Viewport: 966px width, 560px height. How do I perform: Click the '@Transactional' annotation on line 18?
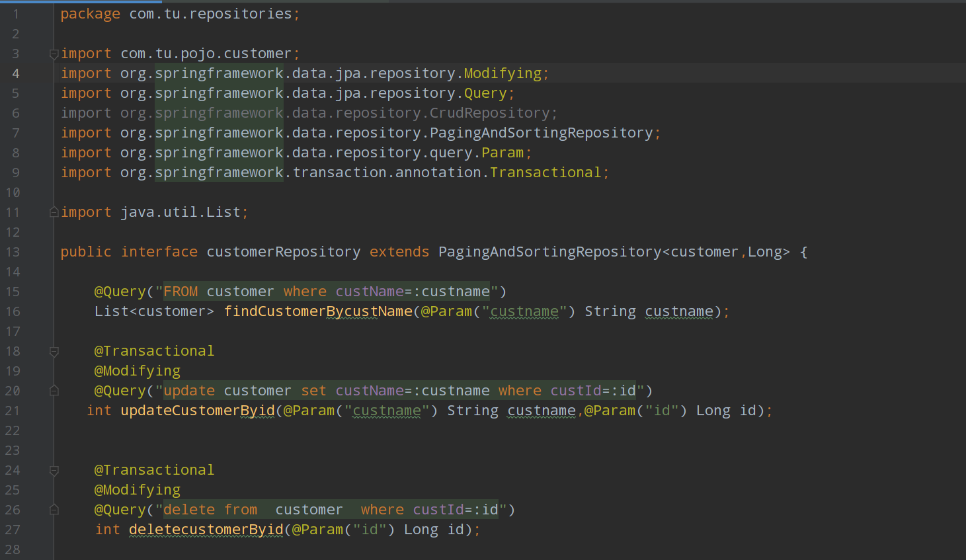(x=154, y=351)
